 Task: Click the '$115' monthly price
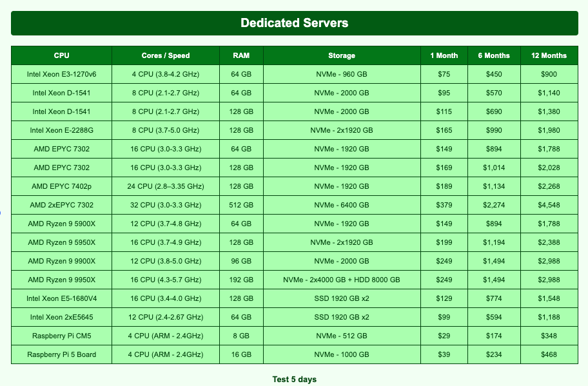click(x=444, y=111)
